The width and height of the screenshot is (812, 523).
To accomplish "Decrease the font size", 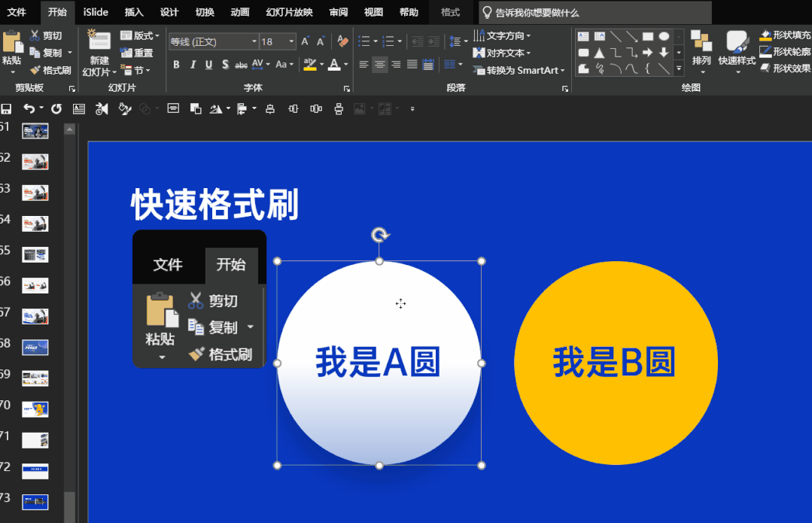I will (321, 41).
